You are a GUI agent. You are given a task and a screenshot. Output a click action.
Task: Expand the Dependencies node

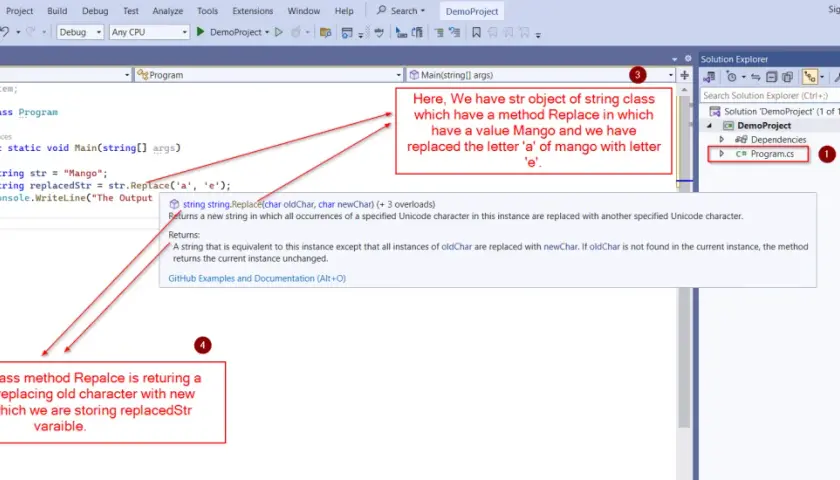(722, 139)
